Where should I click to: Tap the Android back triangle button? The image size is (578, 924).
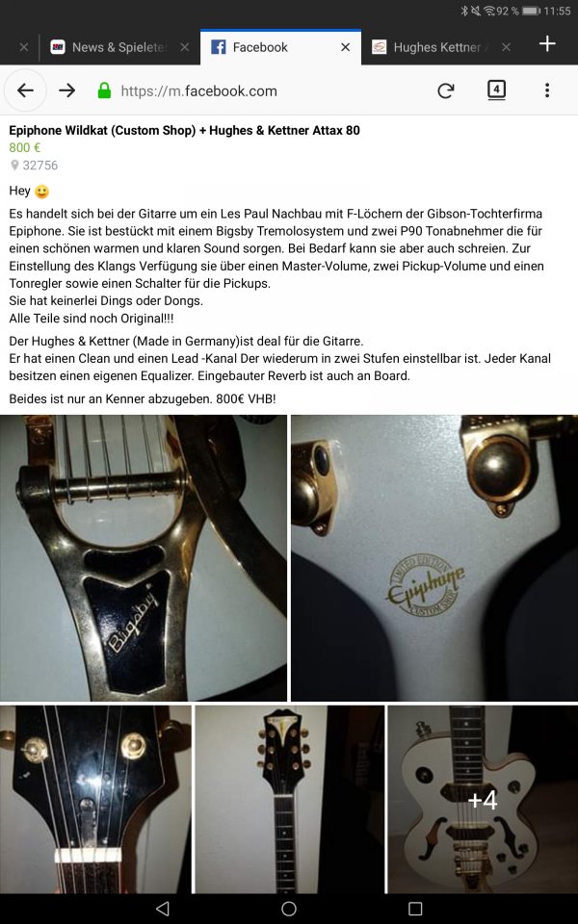tap(163, 908)
